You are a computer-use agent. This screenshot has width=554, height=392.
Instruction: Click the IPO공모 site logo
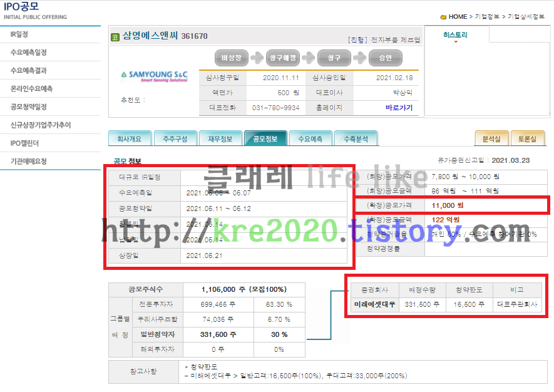pyautogui.click(x=21, y=6)
